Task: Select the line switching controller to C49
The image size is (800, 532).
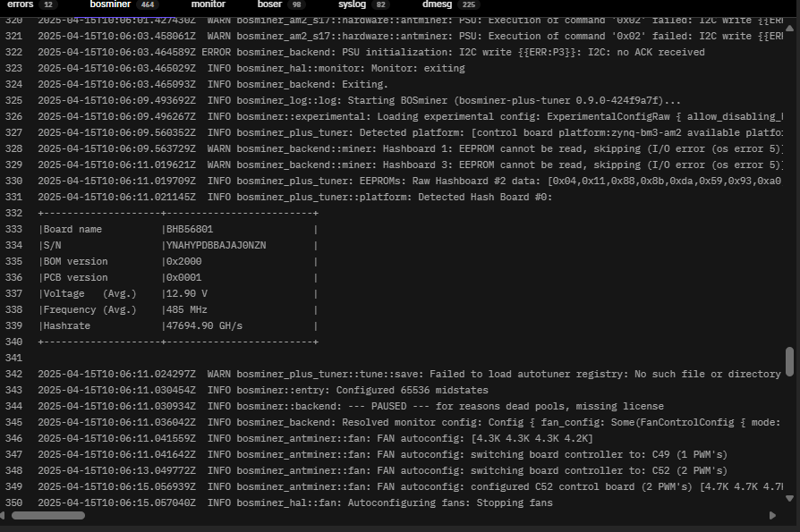Action: pyautogui.click(x=383, y=454)
